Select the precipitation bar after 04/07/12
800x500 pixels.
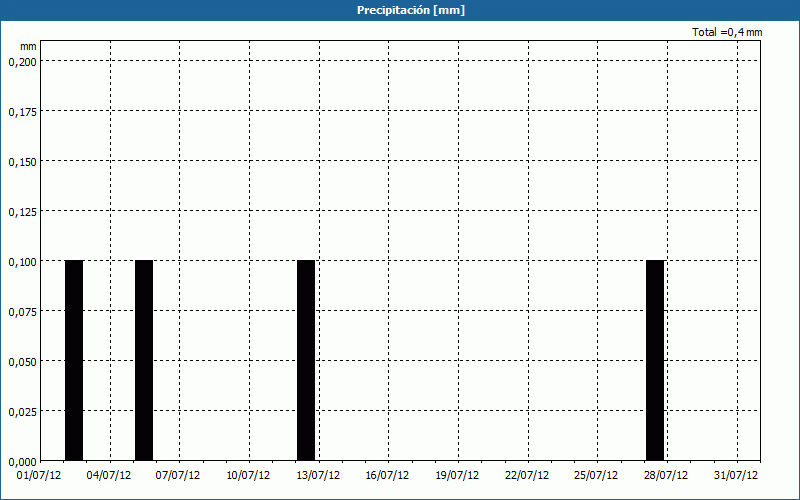click(x=144, y=360)
